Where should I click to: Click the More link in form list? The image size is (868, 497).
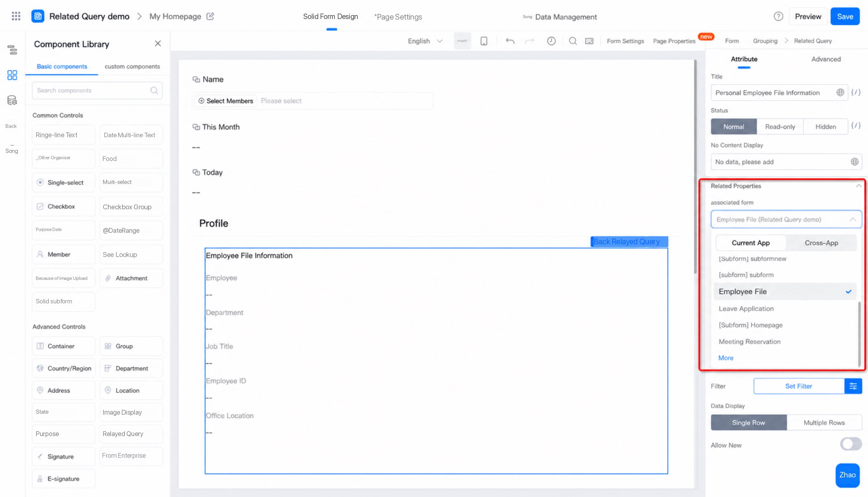[x=726, y=358]
